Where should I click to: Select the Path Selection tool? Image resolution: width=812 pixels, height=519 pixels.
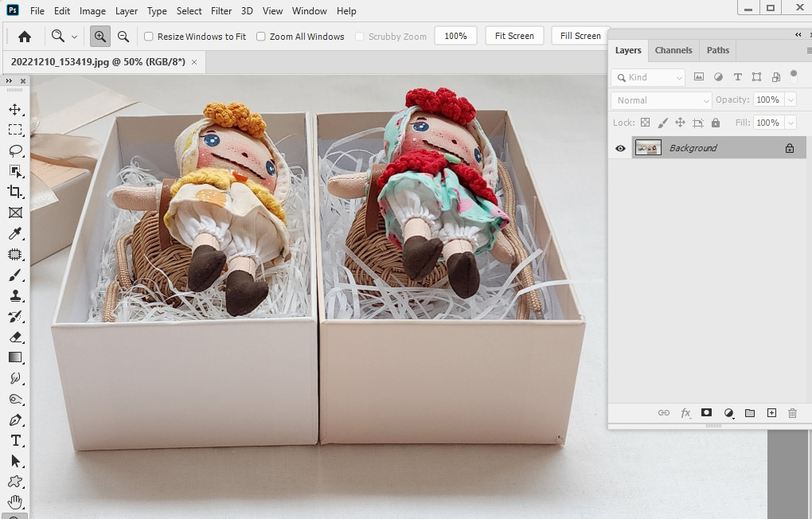pos(15,461)
